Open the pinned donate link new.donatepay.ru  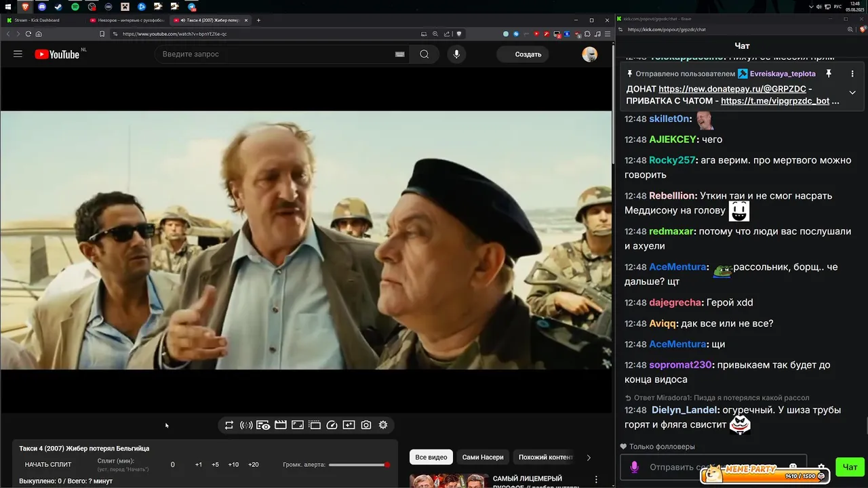click(x=732, y=89)
